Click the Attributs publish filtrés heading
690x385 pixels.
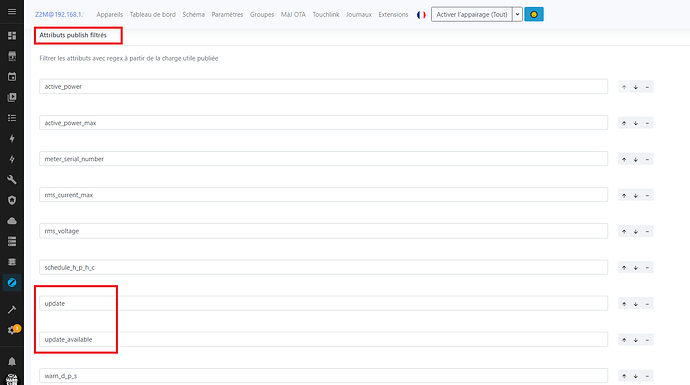(x=73, y=35)
